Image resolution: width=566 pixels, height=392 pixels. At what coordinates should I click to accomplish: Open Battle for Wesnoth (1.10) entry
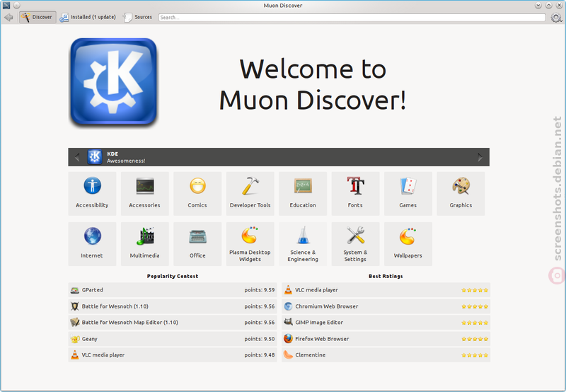pyautogui.click(x=173, y=306)
